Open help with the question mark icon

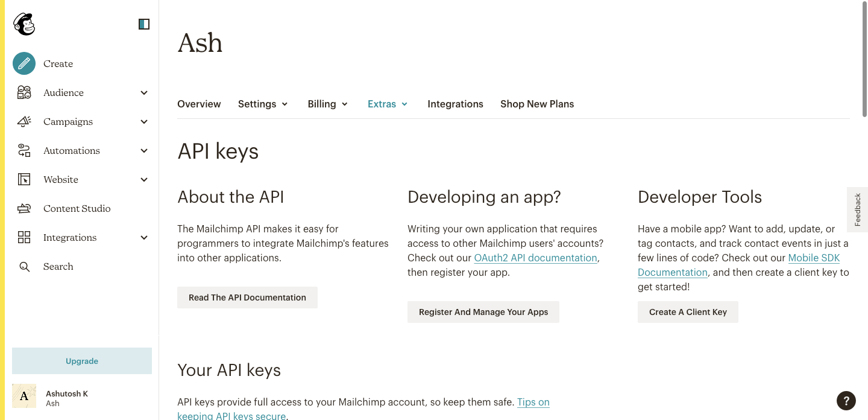(846, 400)
